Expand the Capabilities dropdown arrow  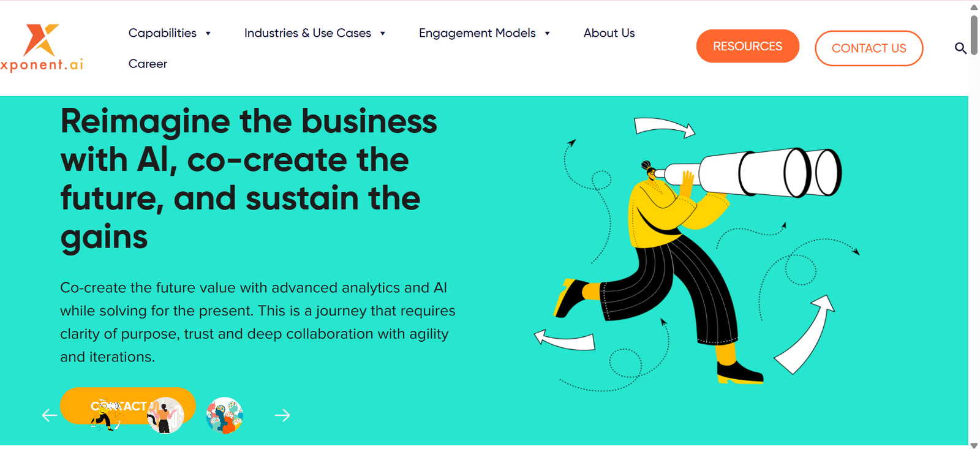(208, 34)
